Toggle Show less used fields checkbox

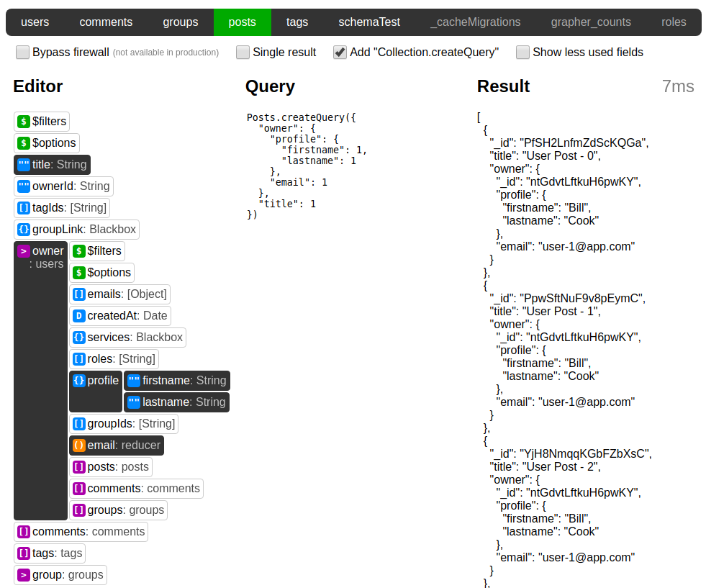coord(522,53)
